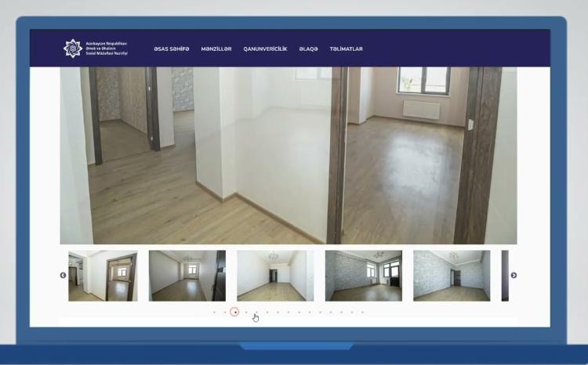Select the third thumbnail with chandelier
The width and height of the screenshot is (588, 365).
275,276
